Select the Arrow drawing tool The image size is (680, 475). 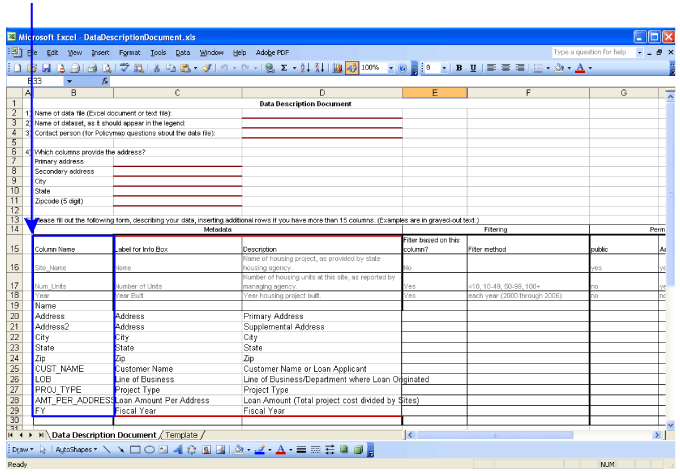pyautogui.click(x=121, y=450)
